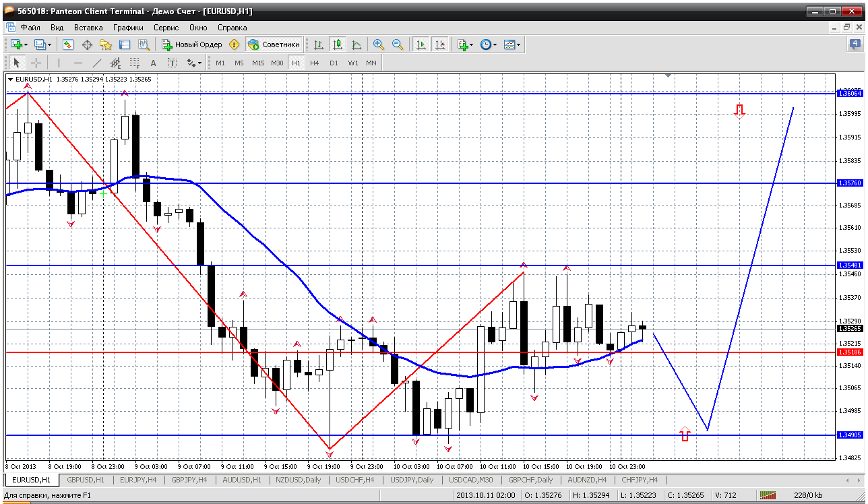This screenshot has width=868, height=504.
Task: Open the Вид menu
Action: point(57,28)
